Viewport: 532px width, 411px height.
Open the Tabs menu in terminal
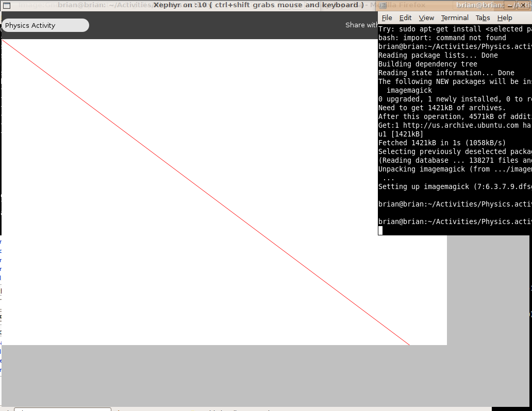[x=483, y=18]
